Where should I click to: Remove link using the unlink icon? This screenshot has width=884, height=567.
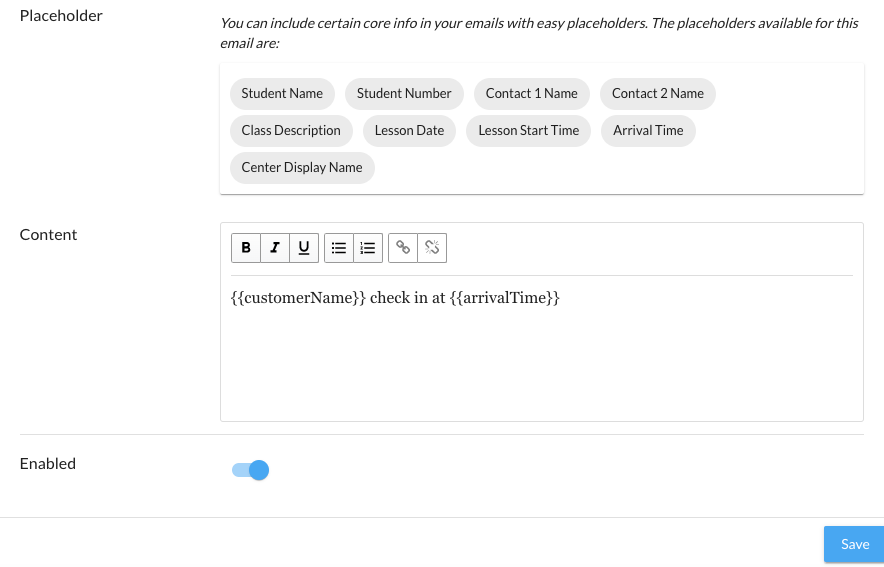pyautogui.click(x=432, y=248)
